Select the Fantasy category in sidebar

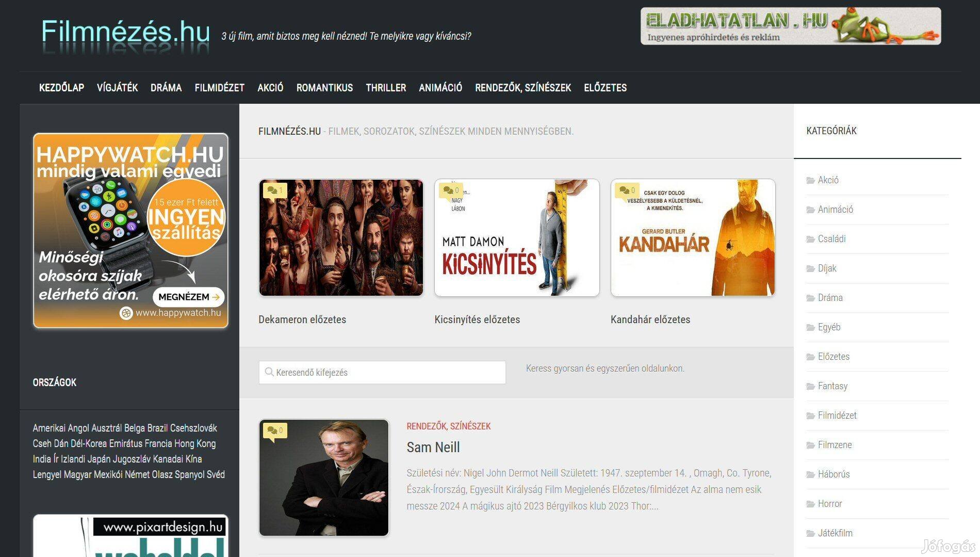832,386
